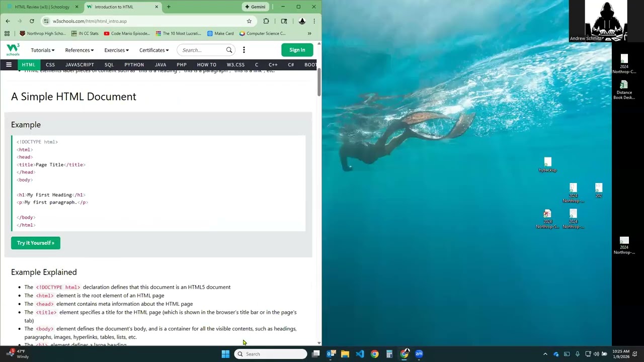Close the Introduction to HTML tab
This screenshot has width=644, height=362.
tap(156, 7)
